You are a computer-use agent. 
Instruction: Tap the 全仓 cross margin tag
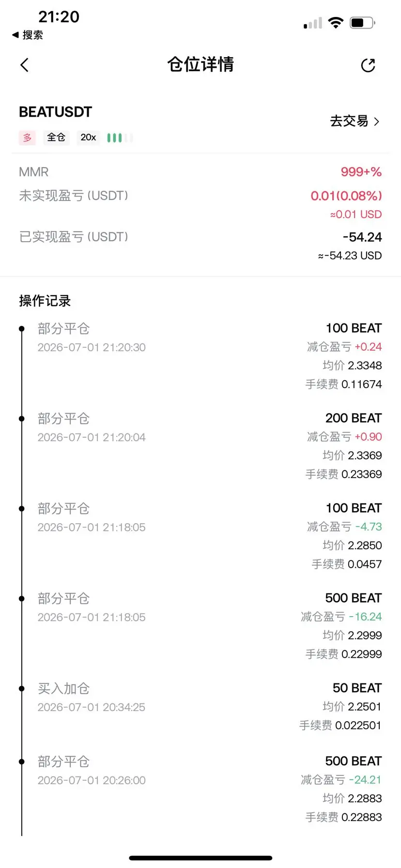(56, 138)
